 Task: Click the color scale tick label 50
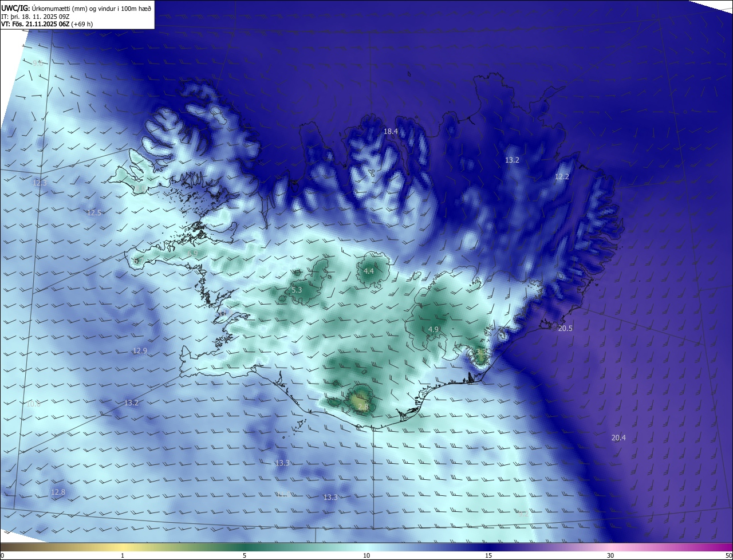coord(728,555)
